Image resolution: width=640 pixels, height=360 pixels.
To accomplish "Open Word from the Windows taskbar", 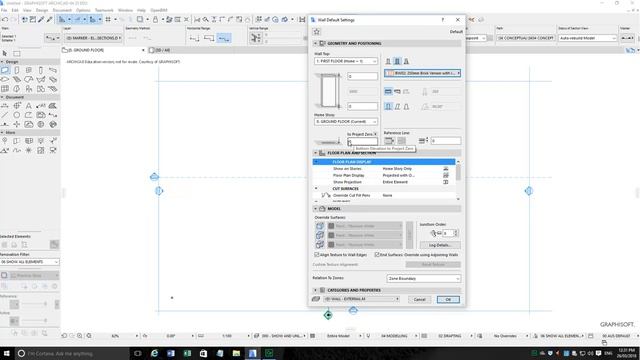I will pos(171,353).
